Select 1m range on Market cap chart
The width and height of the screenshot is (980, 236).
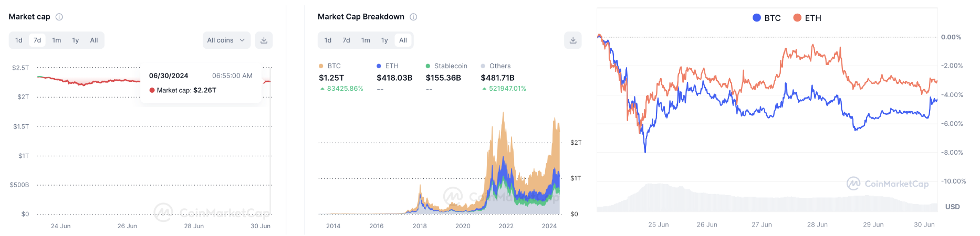point(57,40)
